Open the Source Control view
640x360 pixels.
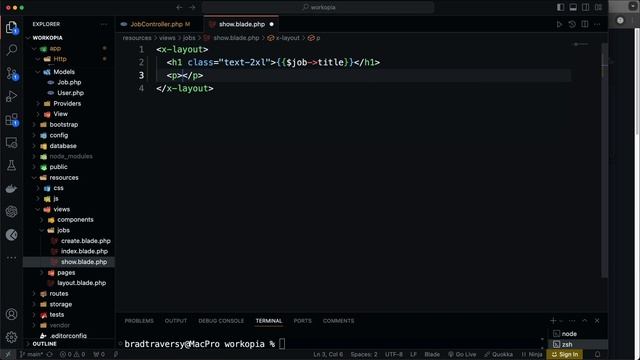click(11, 73)
